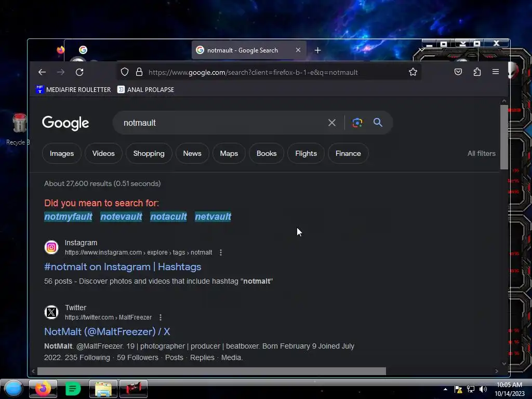Filter results by Videos
This screenshot has width=532, height=399.
103,153
